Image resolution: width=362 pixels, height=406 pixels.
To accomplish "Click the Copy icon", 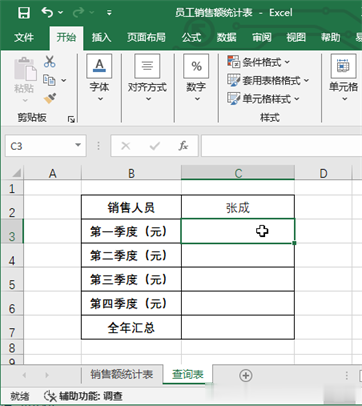I will point(49,80).
